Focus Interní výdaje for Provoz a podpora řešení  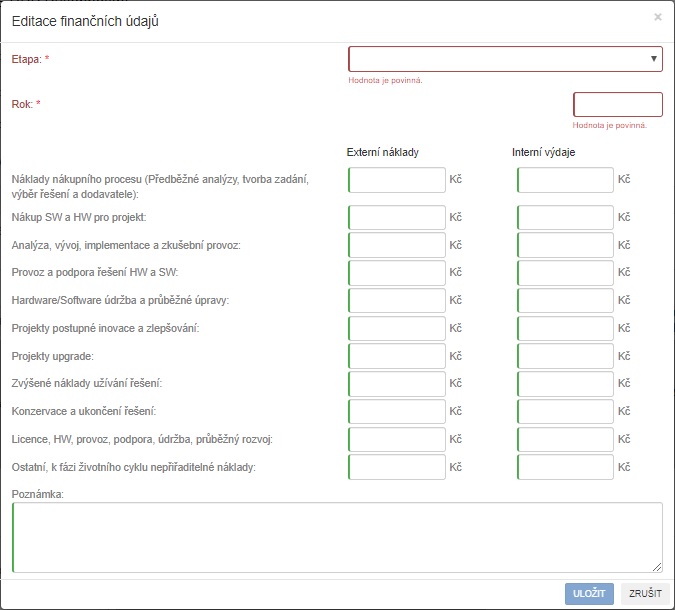point(565,273)
